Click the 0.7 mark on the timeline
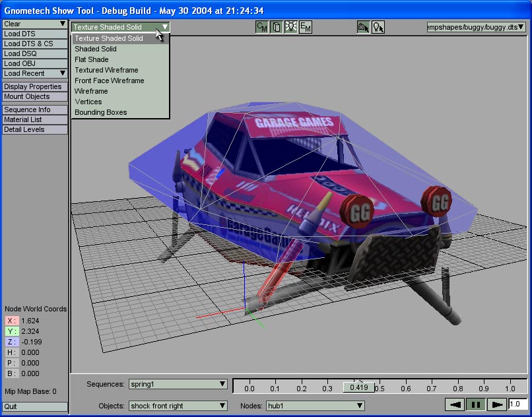 point(432,389)
